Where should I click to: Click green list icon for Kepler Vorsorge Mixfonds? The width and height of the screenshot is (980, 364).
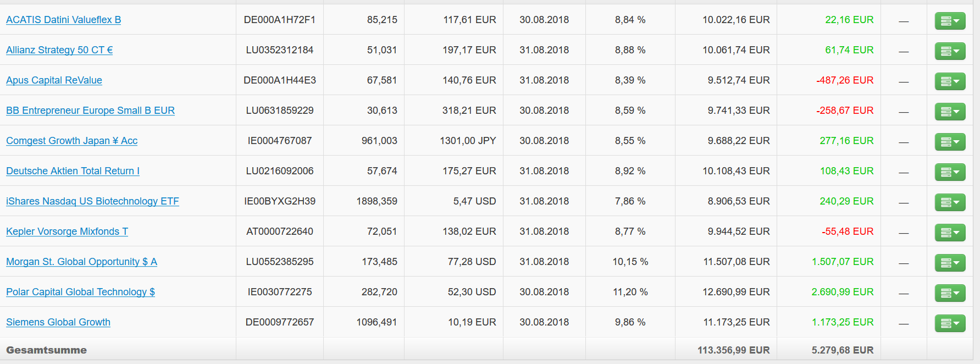tap(950, 233)
